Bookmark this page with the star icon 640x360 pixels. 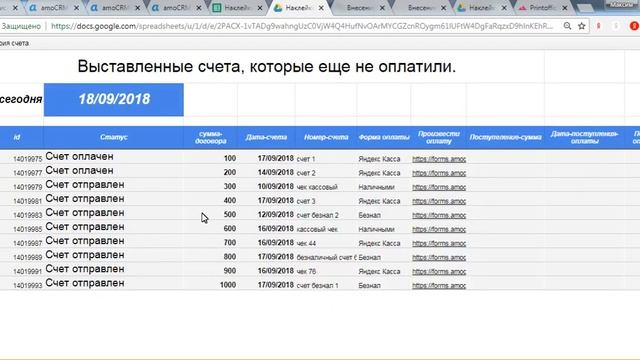point(582,26)
